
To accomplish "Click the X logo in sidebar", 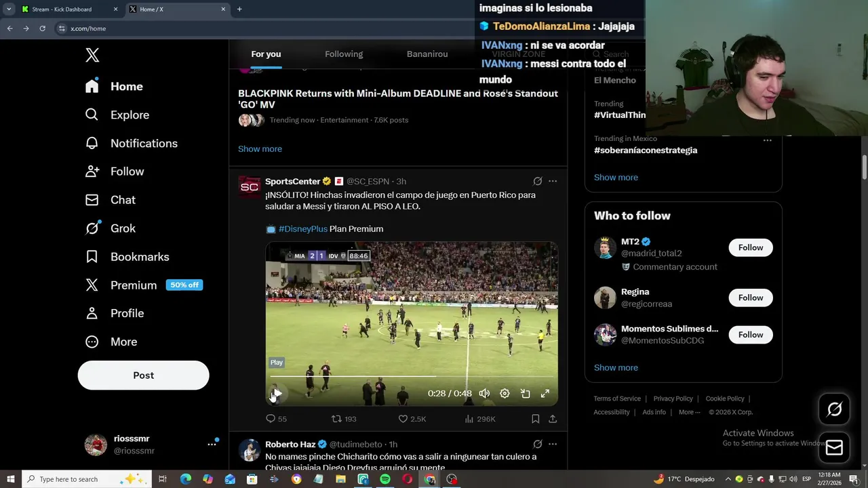I will click(x=92, y=55).
